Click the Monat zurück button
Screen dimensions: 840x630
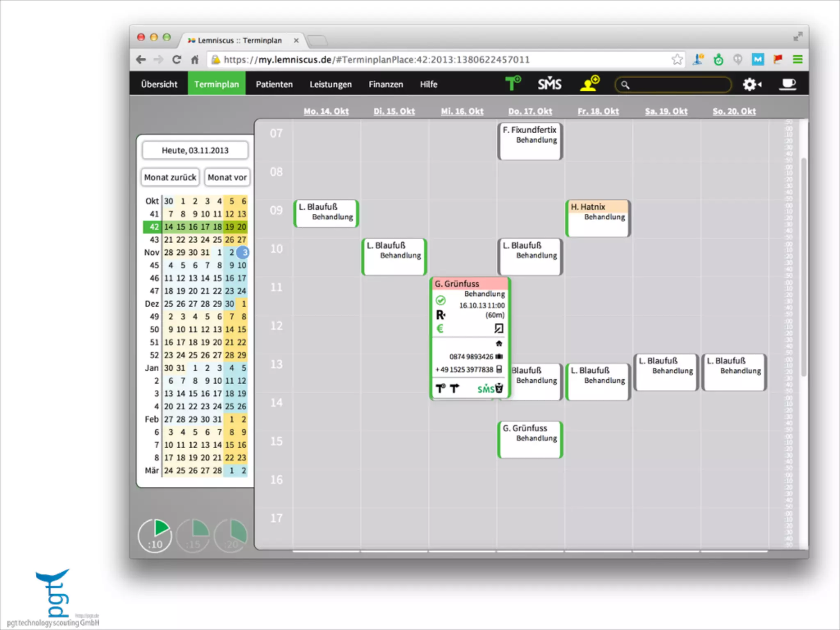tap(170, 177)
